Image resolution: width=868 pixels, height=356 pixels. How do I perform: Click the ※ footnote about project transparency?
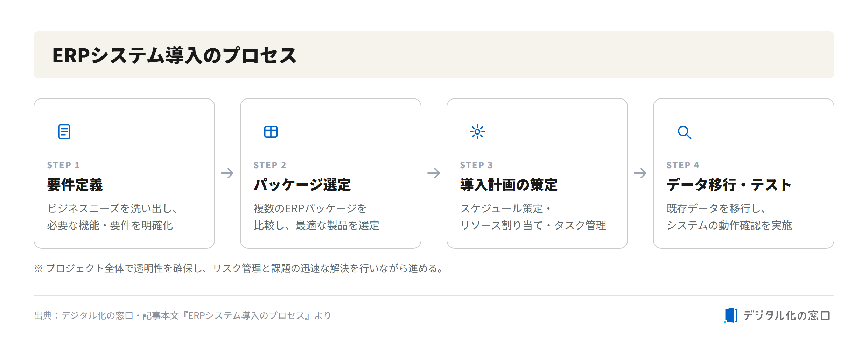click(x=240, y=268)
